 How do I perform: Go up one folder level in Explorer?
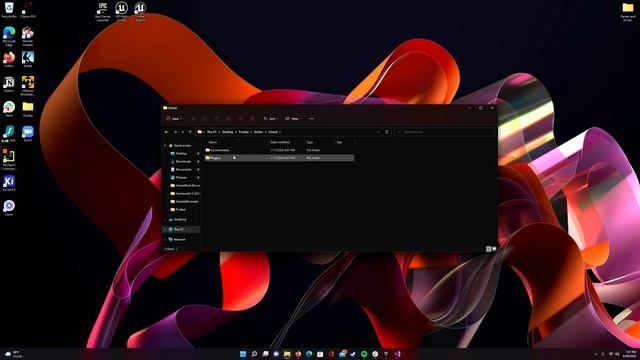pos(190,132)
